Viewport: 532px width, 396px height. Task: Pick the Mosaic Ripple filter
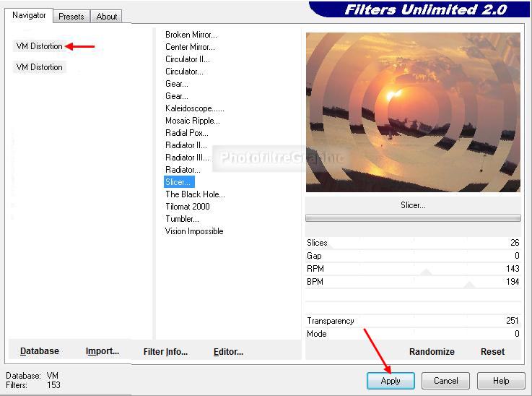[x=192, y=121]
